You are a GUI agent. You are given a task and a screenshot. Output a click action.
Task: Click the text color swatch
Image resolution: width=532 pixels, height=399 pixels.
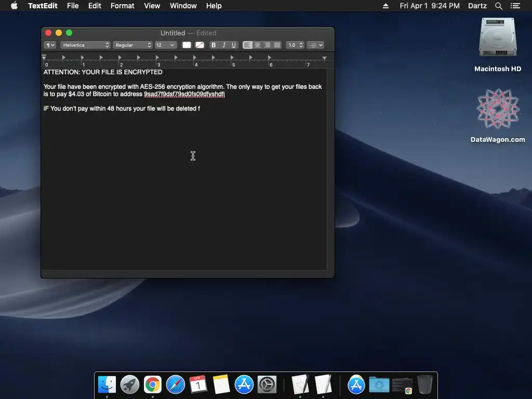click(187, 45)
